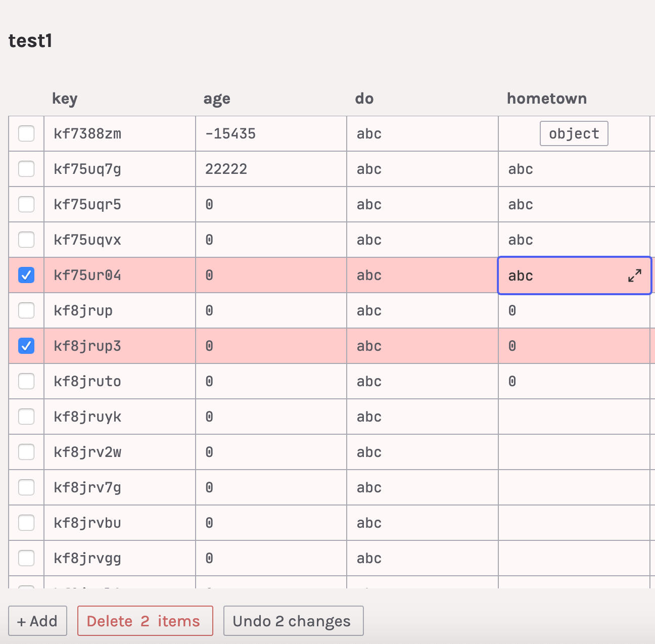Viewport: 655px width, 644px height.
Task: Click Undo 2 changes
Action: pyautogui.click(x=293, y=621)
